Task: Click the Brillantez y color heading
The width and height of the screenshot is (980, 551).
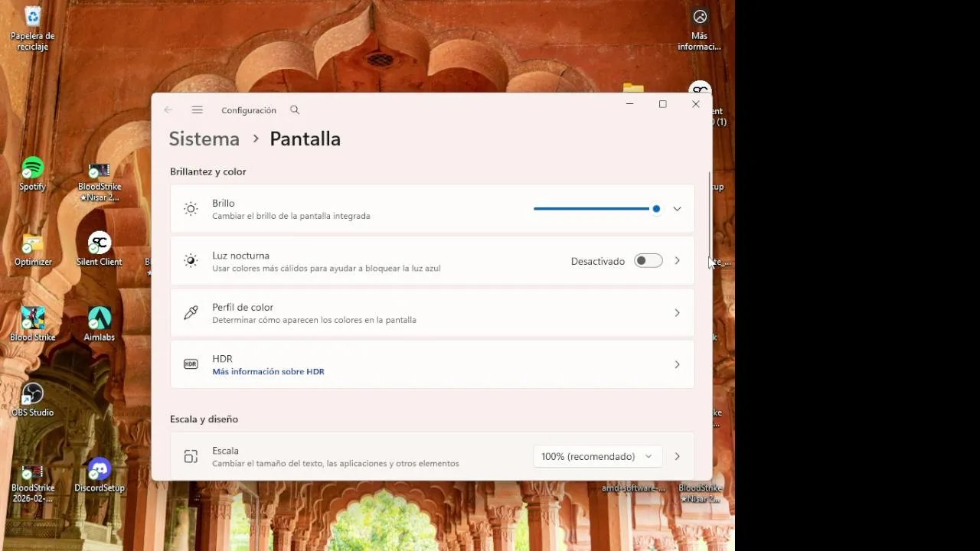Action: pyautogui.click(x=208, y=171)
